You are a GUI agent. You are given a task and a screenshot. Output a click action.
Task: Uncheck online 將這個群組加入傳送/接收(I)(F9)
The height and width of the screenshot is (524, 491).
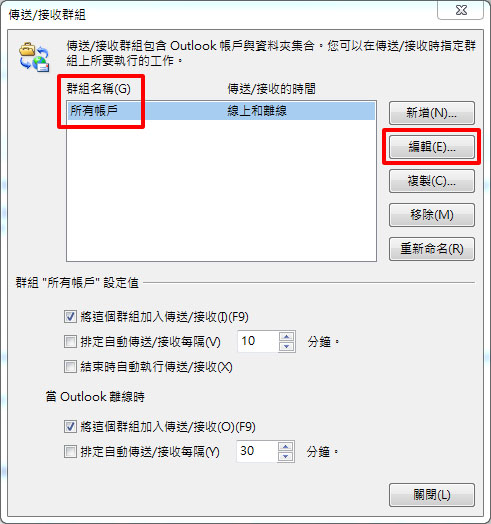point(70,316)
